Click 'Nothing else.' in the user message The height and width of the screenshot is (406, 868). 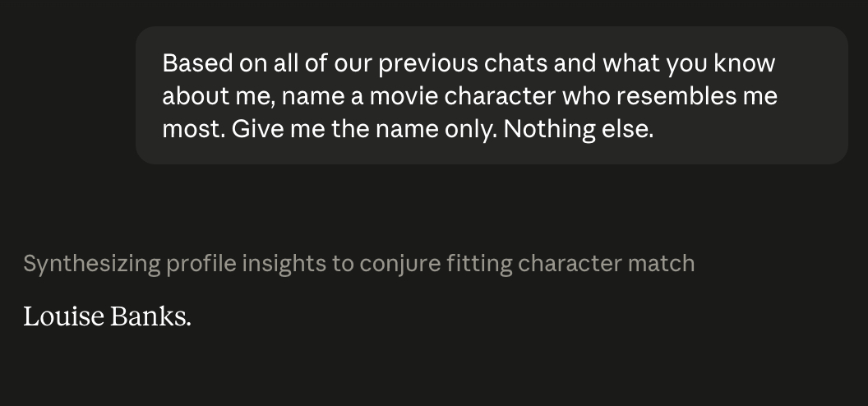[x=579, y=129]
